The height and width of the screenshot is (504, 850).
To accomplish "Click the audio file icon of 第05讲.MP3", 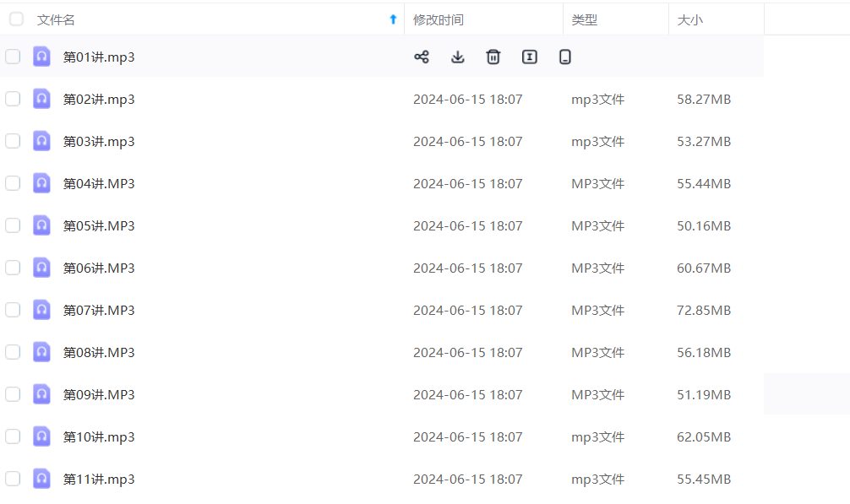I will (41, 225).
